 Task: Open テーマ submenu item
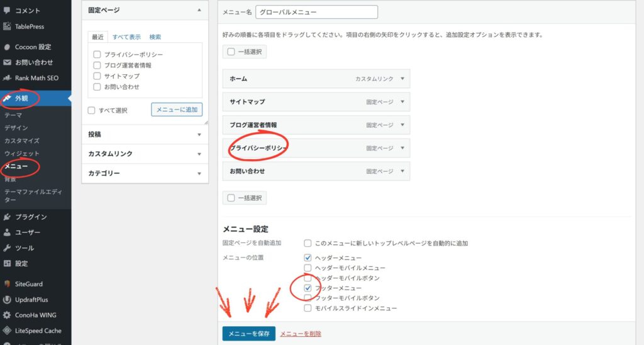[x=13, y=115]
